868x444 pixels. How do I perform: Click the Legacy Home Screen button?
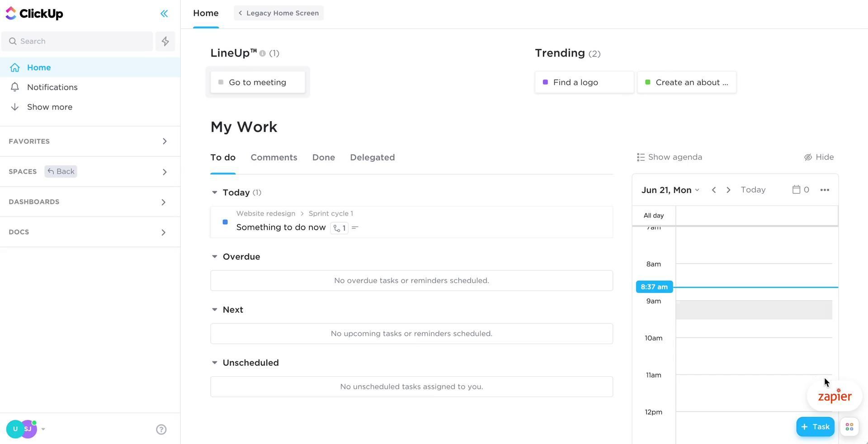click(x=278, y=13)
